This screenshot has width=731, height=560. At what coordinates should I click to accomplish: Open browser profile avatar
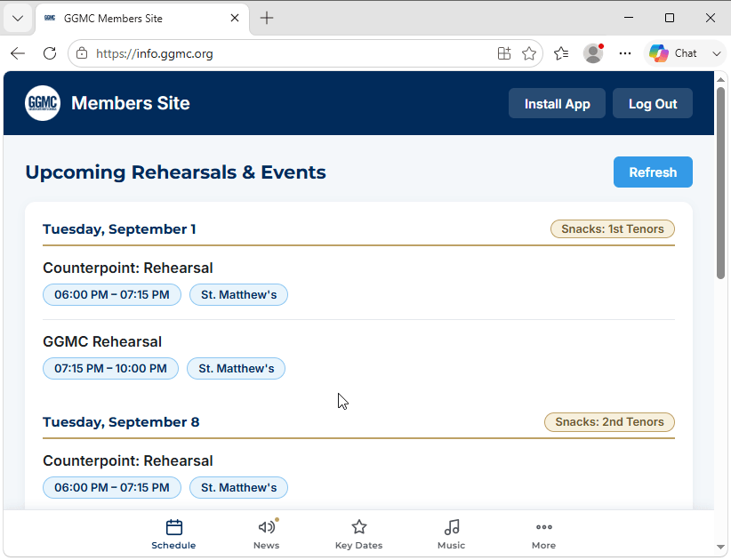click(x=593, y=53)
